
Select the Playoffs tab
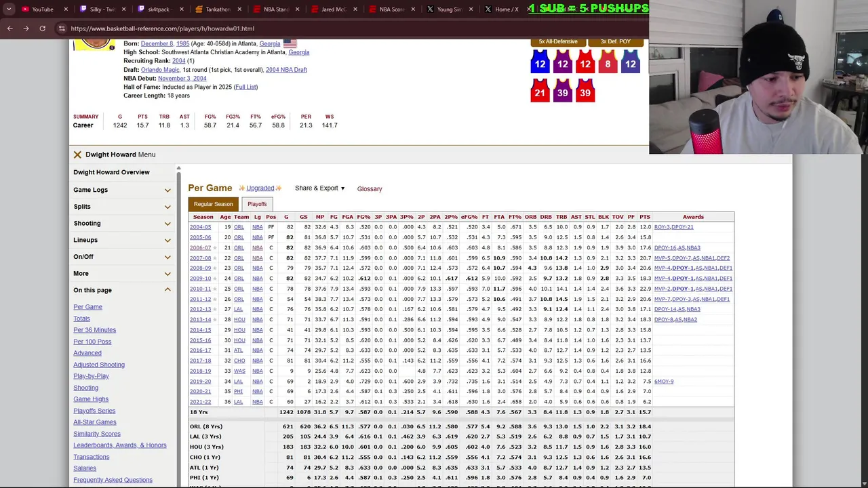click(x=257, y=204)
